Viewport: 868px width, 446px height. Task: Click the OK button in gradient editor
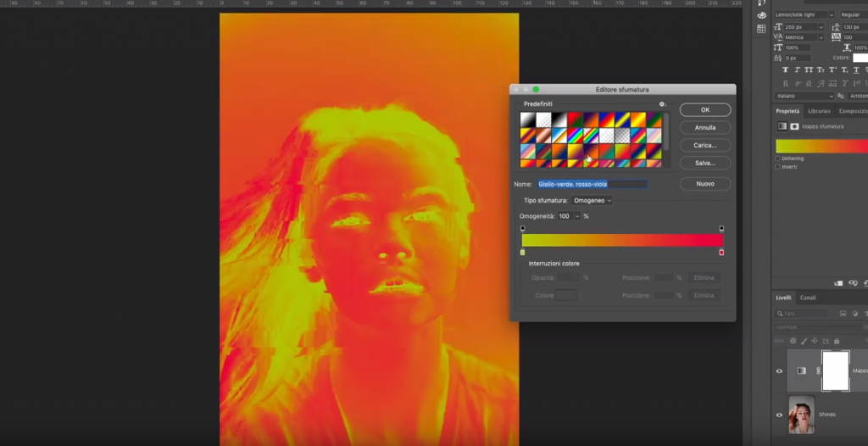point(704,110)
